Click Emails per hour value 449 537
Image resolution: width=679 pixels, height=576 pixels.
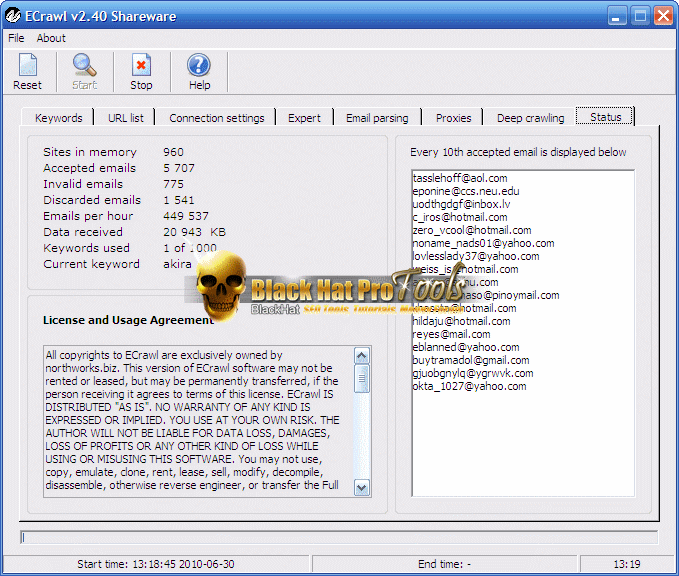click(186, 216)
